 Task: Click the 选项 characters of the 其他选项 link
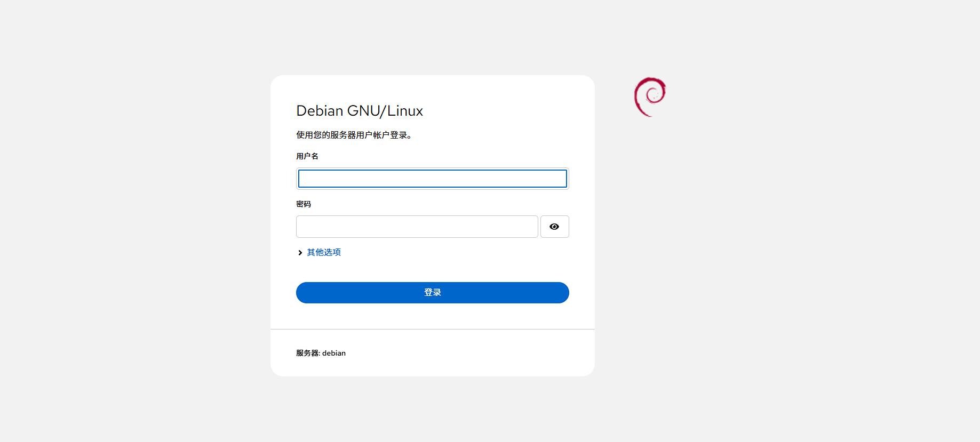(x=332, y=252)
